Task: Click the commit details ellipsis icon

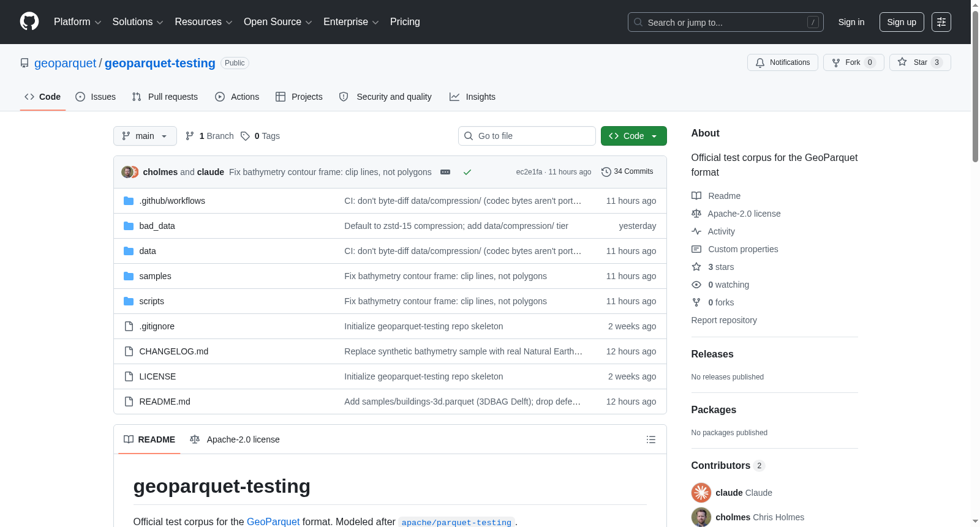Action: (x=445, y=172)
